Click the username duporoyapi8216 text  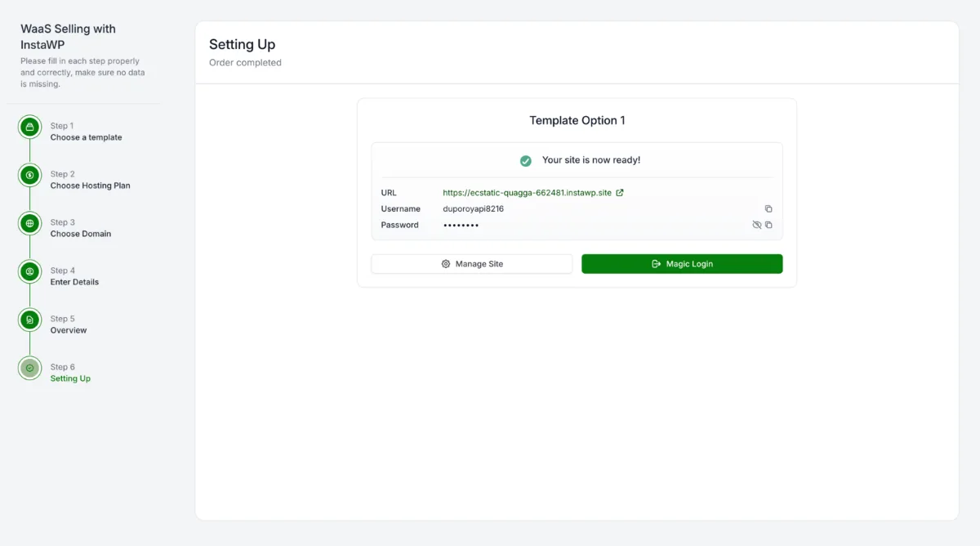[x=473, y=209]
